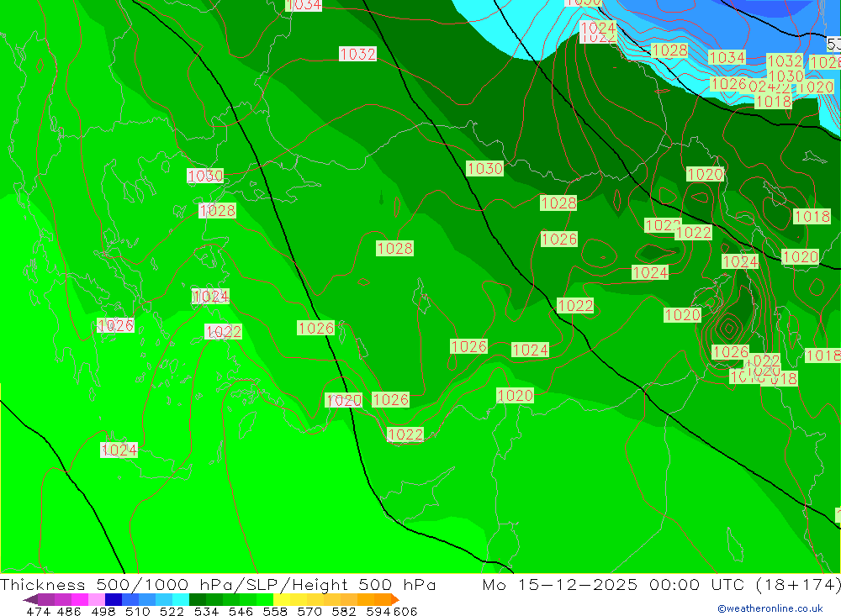Select the dark navy blue legend swatch
Screen dimensions: 841x616
[x=114, y=599]
